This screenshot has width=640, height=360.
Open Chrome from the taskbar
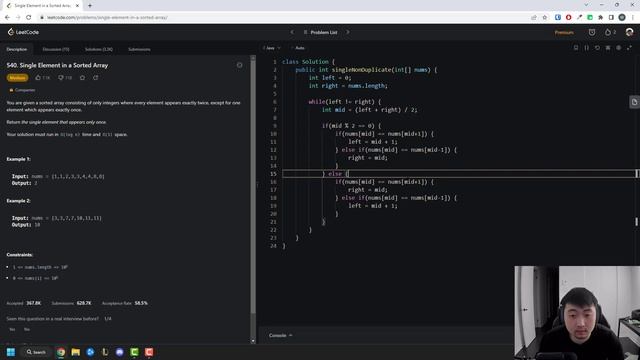click(61, 352)
